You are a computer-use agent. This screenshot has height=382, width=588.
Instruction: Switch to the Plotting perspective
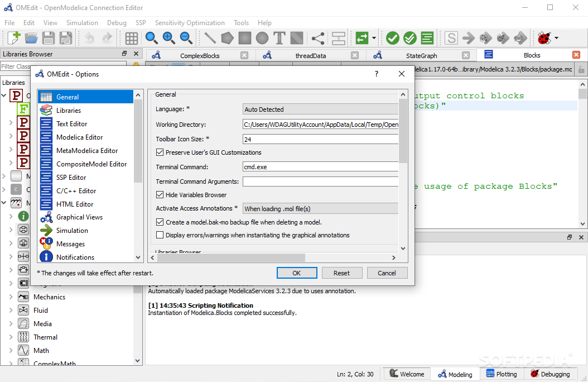[502, 374]
